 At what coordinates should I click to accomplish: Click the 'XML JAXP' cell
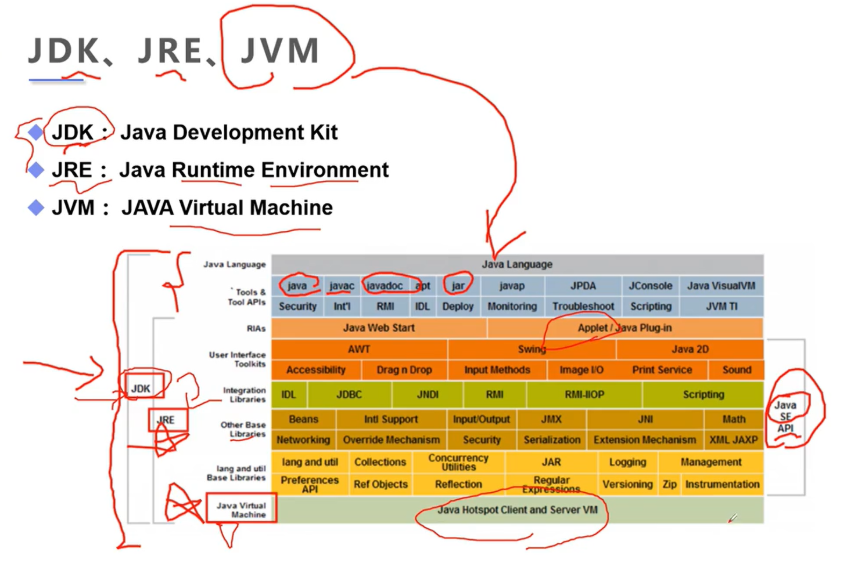tap(733, 440)
